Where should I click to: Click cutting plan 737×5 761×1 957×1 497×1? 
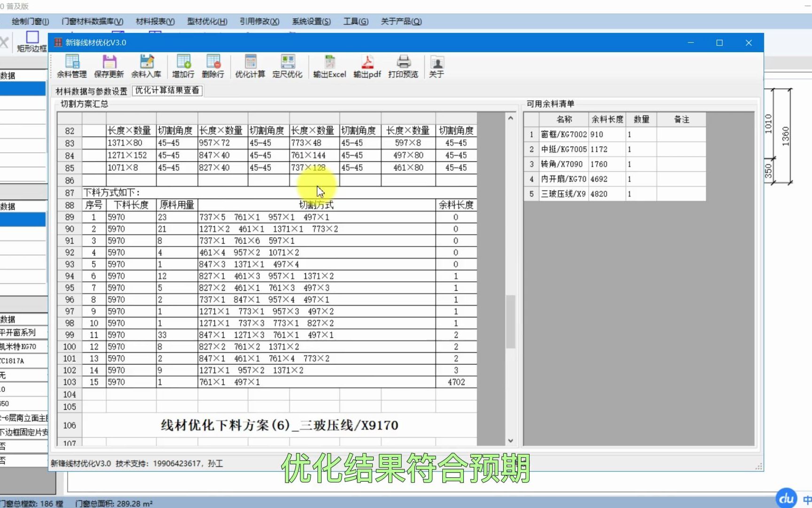(x=316, y=217)
